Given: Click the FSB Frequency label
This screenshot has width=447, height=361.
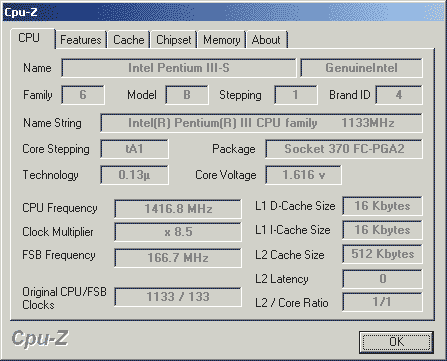Looking at the screenshot, I should (59, 255).
